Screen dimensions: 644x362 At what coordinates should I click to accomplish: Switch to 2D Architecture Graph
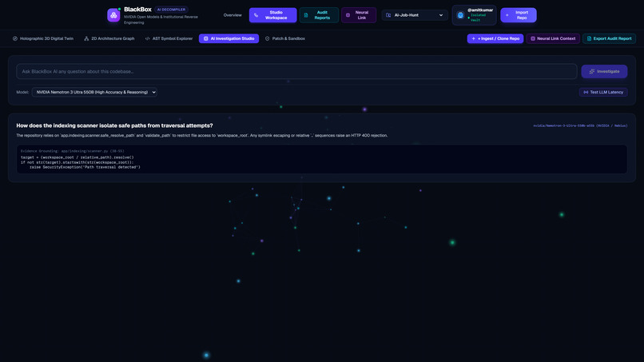(x=109, y=38)
